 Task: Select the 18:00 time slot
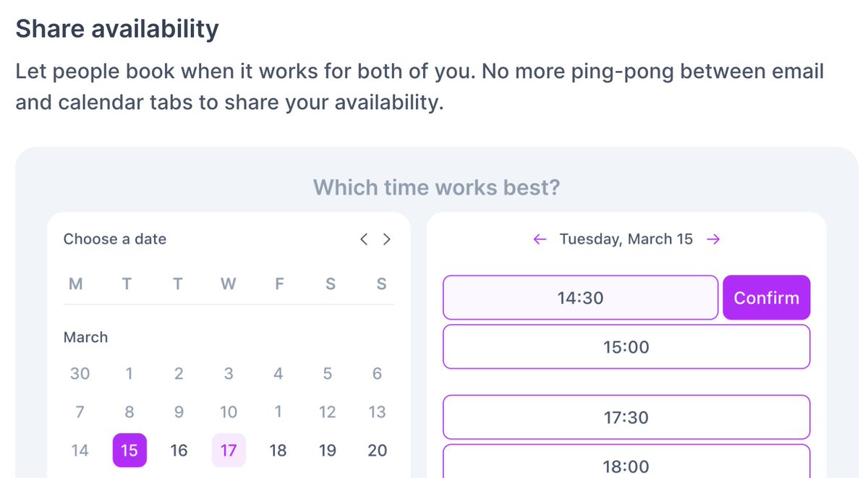626,461
